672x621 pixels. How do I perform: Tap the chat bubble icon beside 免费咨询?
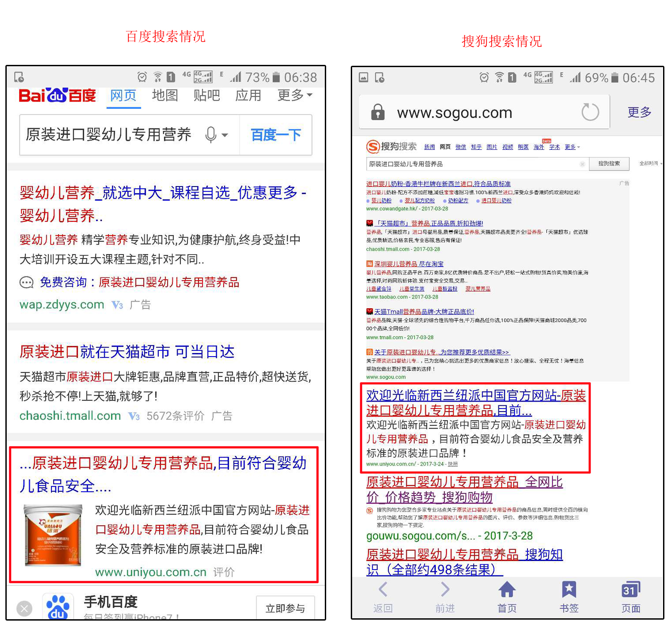click(x=27, y=283)
